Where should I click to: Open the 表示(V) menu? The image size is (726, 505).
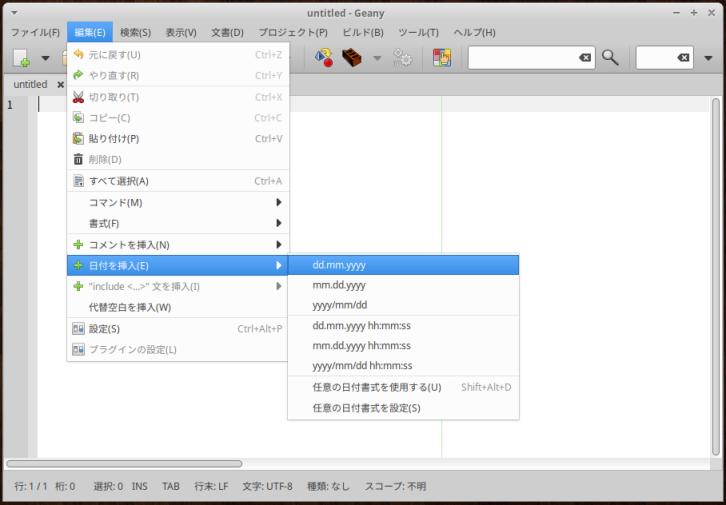coord(181,32)
